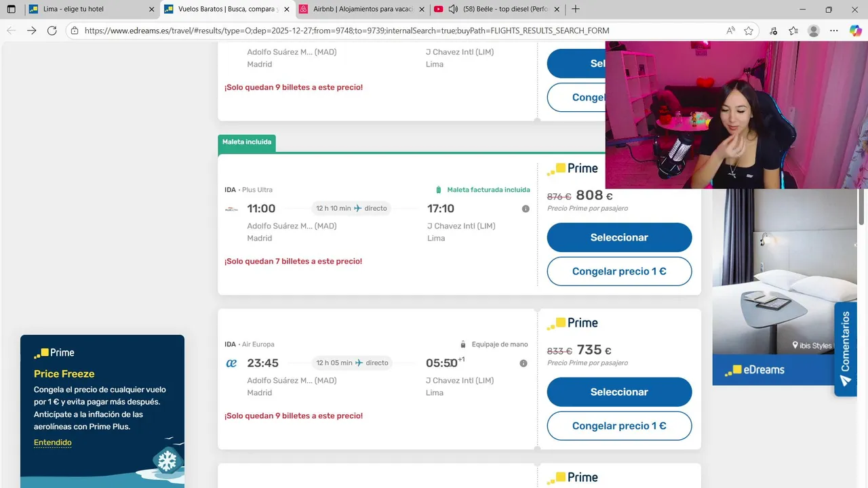This screenshot has width=868, height=488.
Task: Switch to 'Lima - elige tu hotel' tab
Action: [92, 9]
